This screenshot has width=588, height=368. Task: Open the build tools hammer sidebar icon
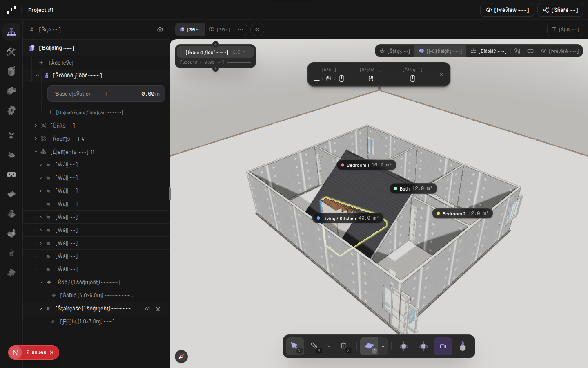click(11, 52)
